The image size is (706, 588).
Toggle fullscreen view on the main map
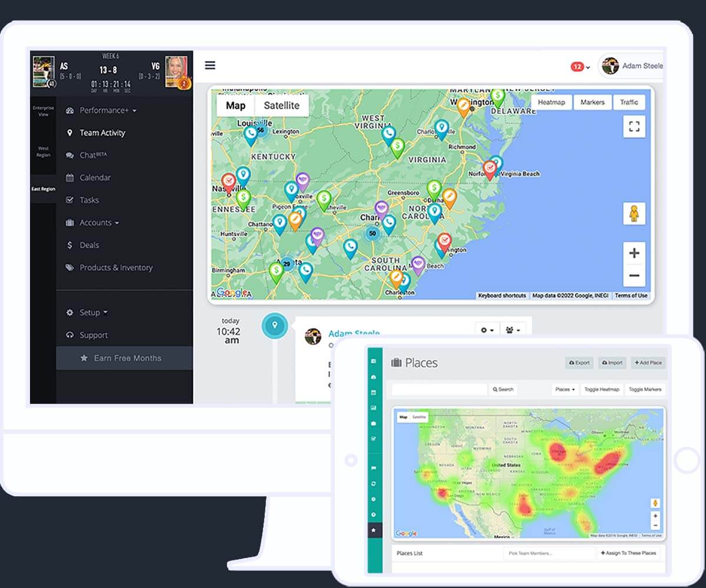point(634,126)
